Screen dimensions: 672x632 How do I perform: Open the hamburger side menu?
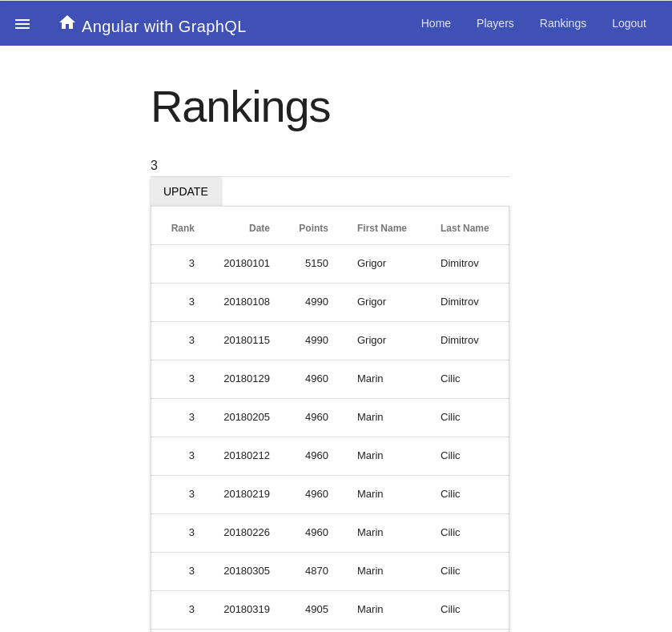tap(22, 24)
